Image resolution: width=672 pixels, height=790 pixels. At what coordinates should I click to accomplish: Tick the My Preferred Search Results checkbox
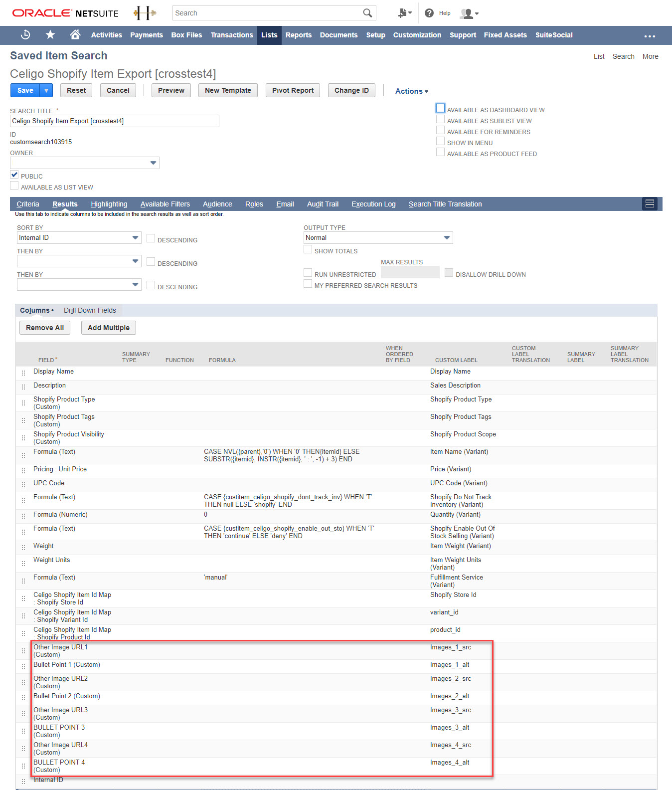point(308,284)
